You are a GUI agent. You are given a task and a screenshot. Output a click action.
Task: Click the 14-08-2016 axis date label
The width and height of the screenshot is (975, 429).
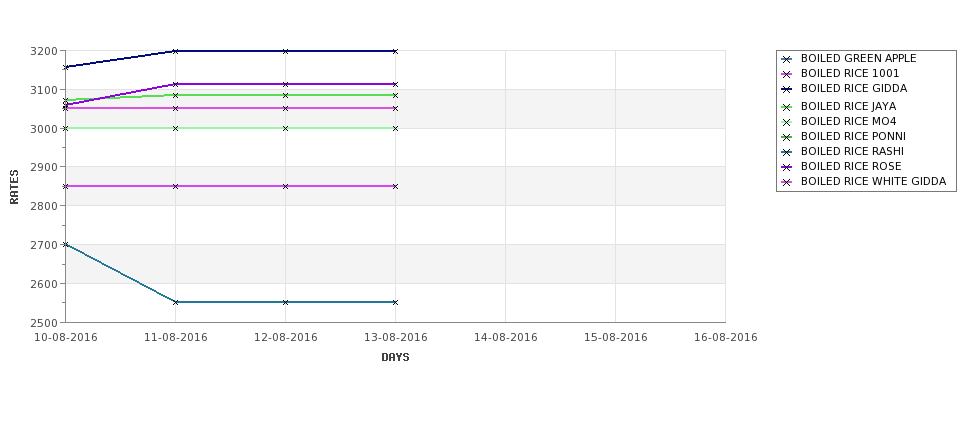click(x=506, y=337)
